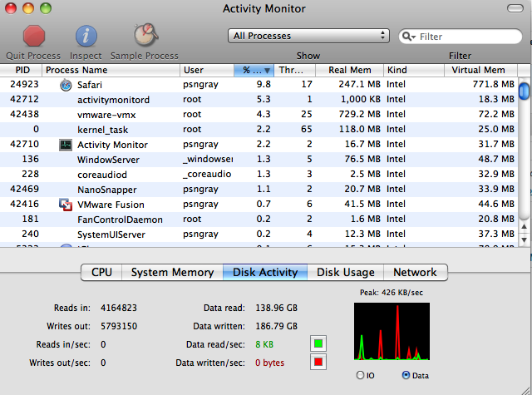The width and height of the screenshot is (532, 395).
Task: Click the Sample Process magnifier icon
Action: click(x=145, y=35)
